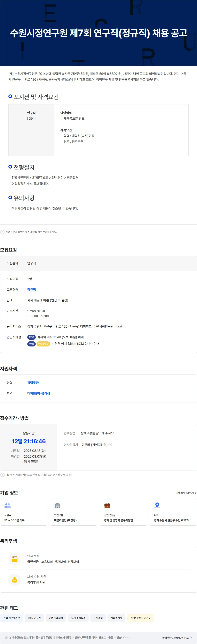Expand 인사담당자 details with plus icon
The height and width of the screenshot is (644, 197).
tap(110, 445)
